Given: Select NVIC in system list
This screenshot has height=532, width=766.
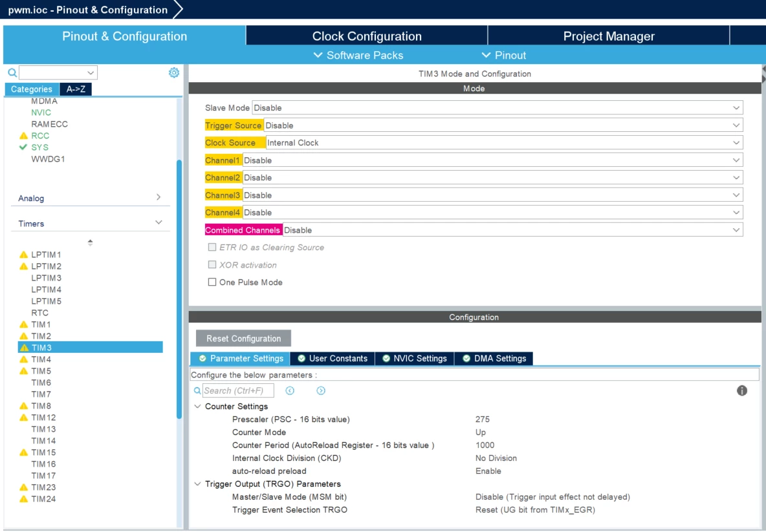Looking at the screenshot, I should (x=41, y=112).
